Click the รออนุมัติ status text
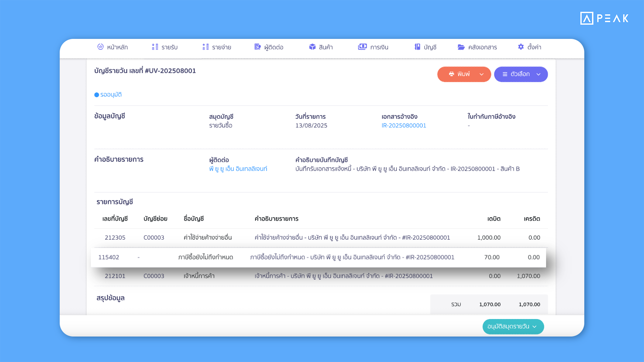644x362 pixels. click(111, 95)
